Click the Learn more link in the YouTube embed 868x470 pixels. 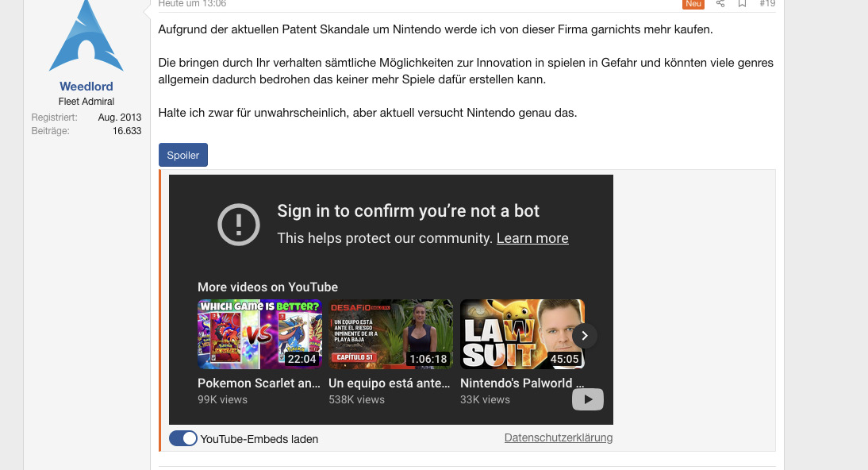532,238
